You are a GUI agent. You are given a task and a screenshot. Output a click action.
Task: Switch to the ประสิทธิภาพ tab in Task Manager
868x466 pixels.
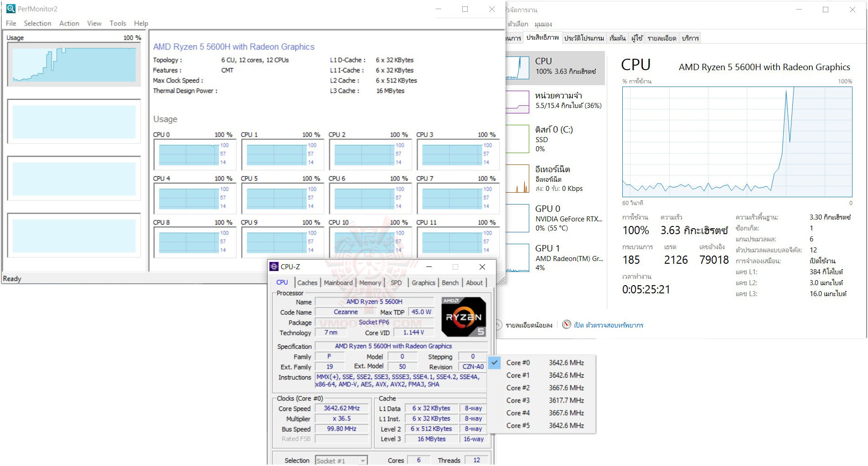pyautogui.click(x=542, y=38)
